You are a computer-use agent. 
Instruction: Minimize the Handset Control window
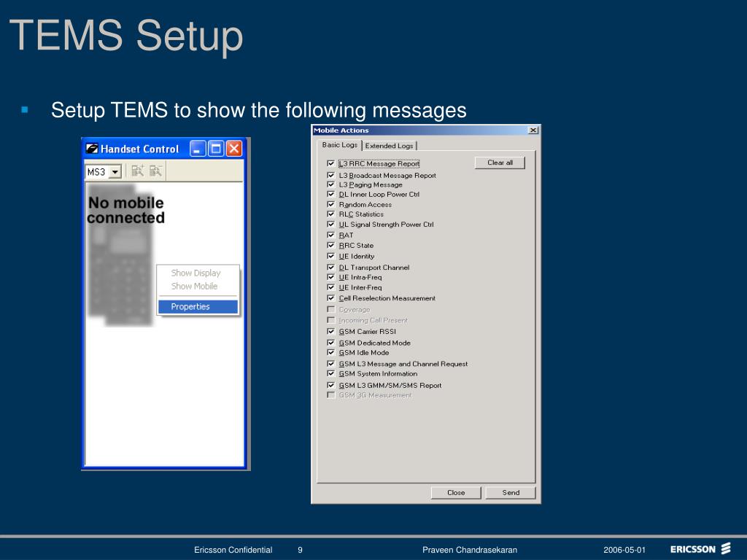(198, 149)
